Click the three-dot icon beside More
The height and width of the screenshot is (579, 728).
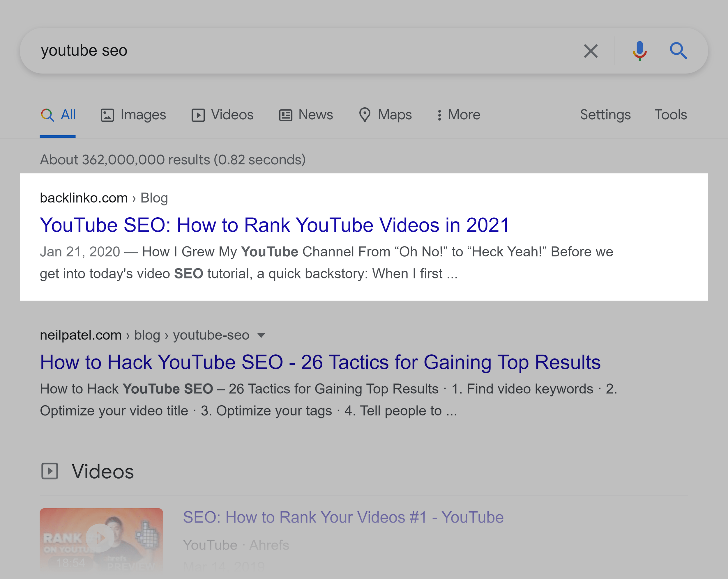point(439,115)
